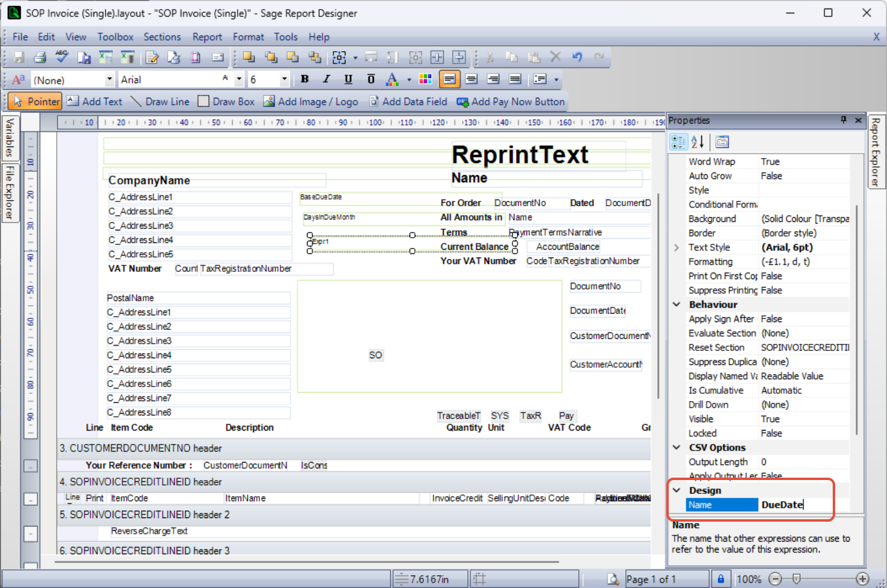
Task: Click the style Aa icon
Action: (x=19, y=80)
